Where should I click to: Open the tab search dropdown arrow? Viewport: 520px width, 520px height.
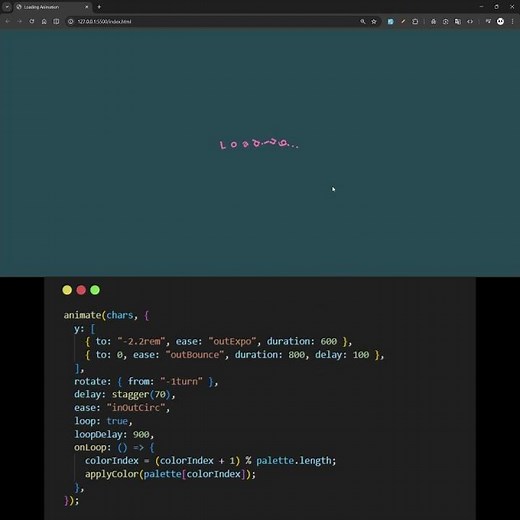coord(7,7)
